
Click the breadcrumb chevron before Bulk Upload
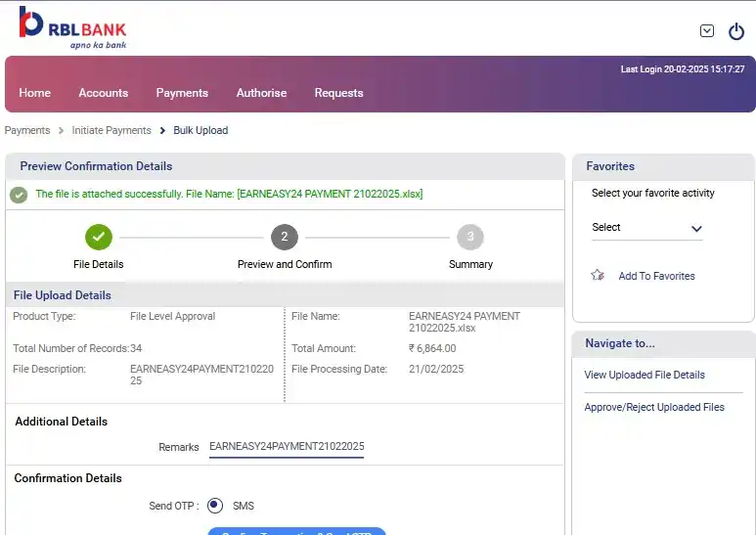tap(162, 131)
